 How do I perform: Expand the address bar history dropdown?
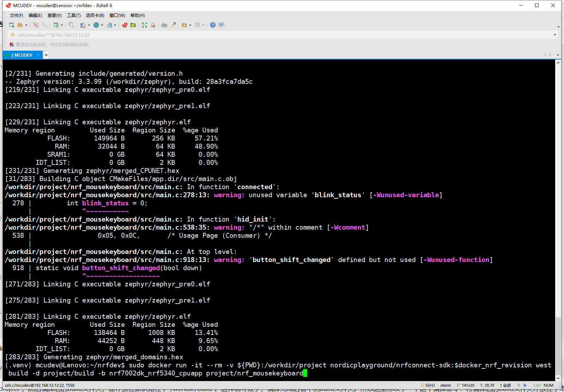(x=555, y=35)
